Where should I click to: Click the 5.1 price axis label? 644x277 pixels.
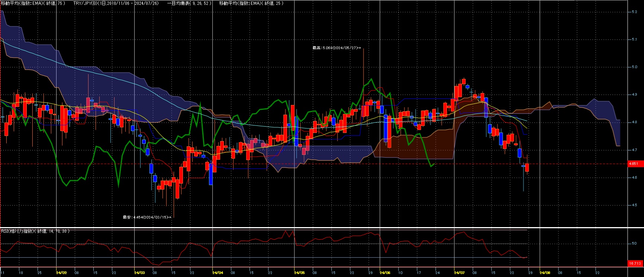pyautogui.click(x=634, y=39)
